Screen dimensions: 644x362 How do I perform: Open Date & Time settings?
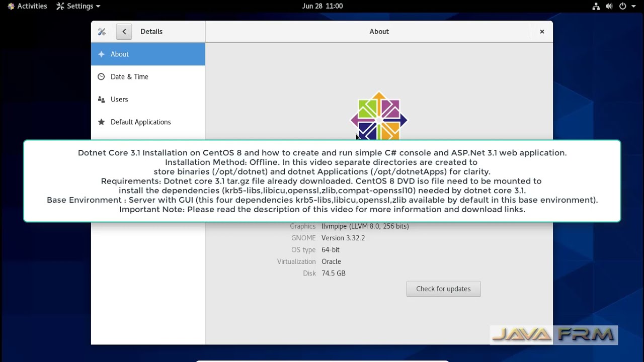(148, 76)
